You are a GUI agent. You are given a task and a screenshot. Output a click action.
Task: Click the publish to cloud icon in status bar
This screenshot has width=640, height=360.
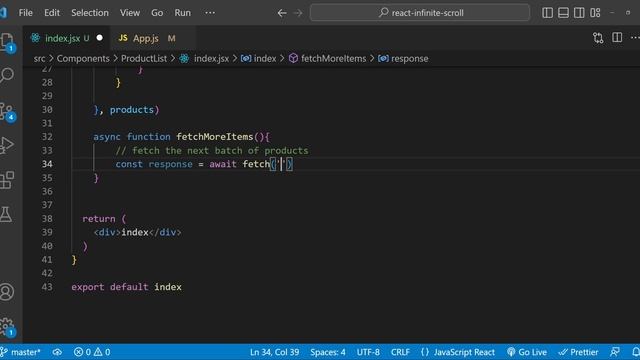57,352
